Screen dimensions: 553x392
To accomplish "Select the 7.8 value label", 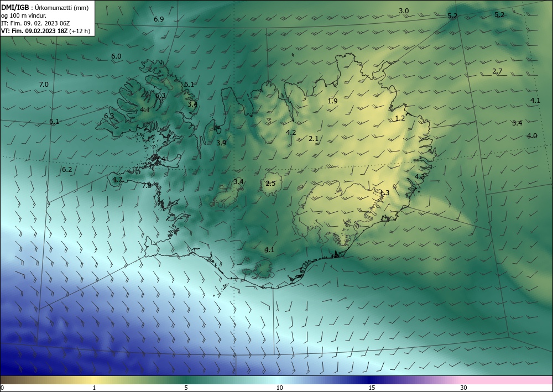I will 147,185.
